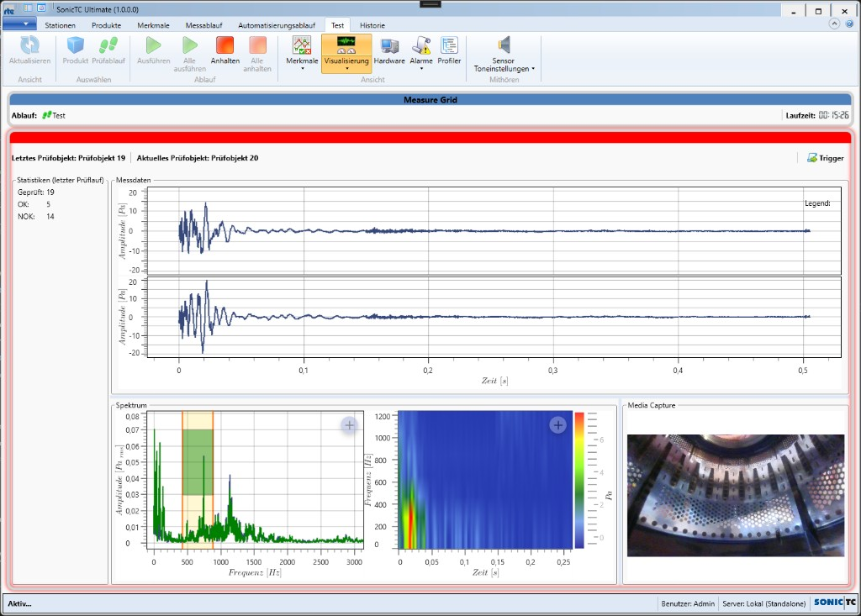This screenshot has width=861, height=616.
Task: Open the Merkmale chart icon
Action: (302, 45)
